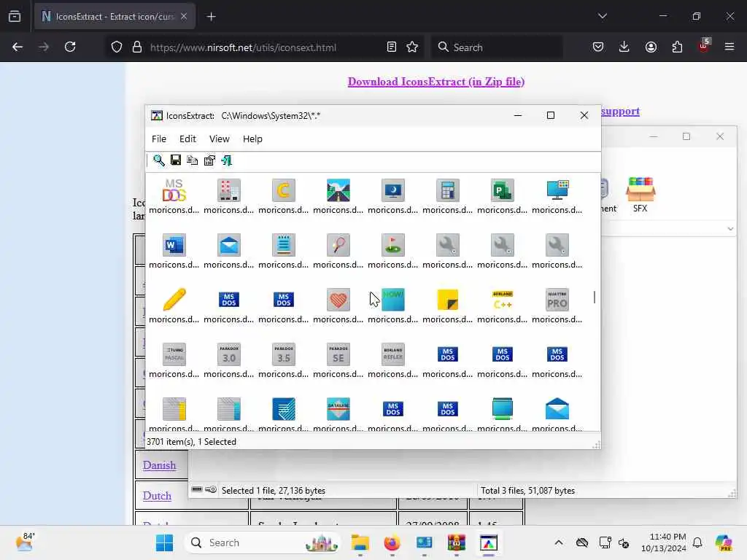Bookmark this page with the star icon
The image size is (747, 560).
click(413, 47)
